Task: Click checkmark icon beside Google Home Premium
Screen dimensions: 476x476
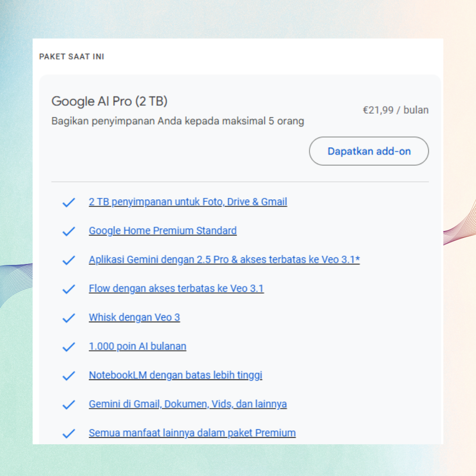Action: (x=69, y=231)
